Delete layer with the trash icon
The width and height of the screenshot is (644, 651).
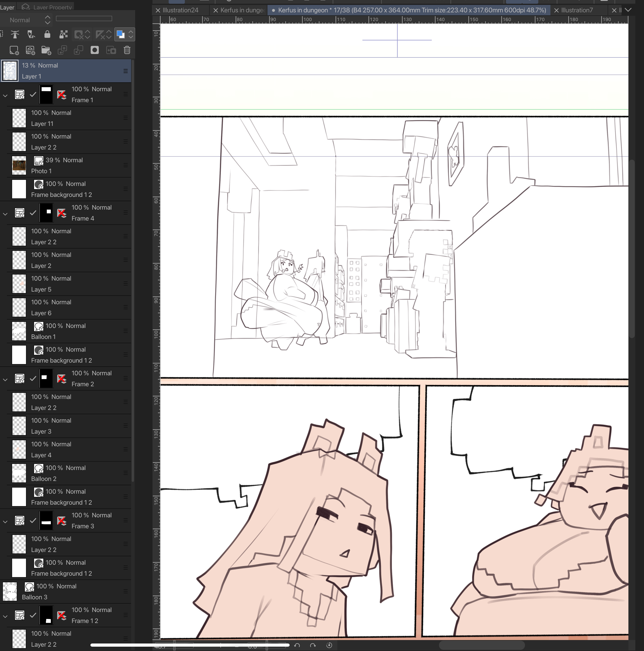(x=127, y=50)
